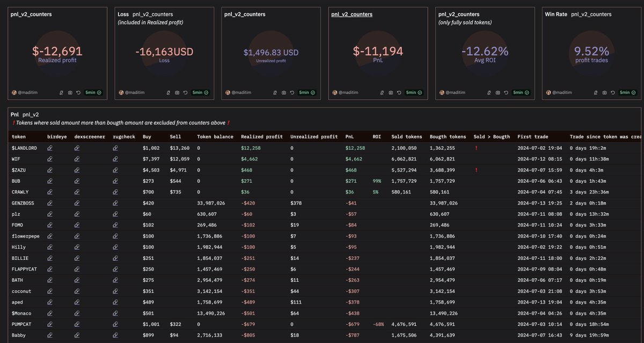Open underlined pnl_v2_counters title on PnL card
This screenshot has width=644, height=343.
click(x=353, y=14)
